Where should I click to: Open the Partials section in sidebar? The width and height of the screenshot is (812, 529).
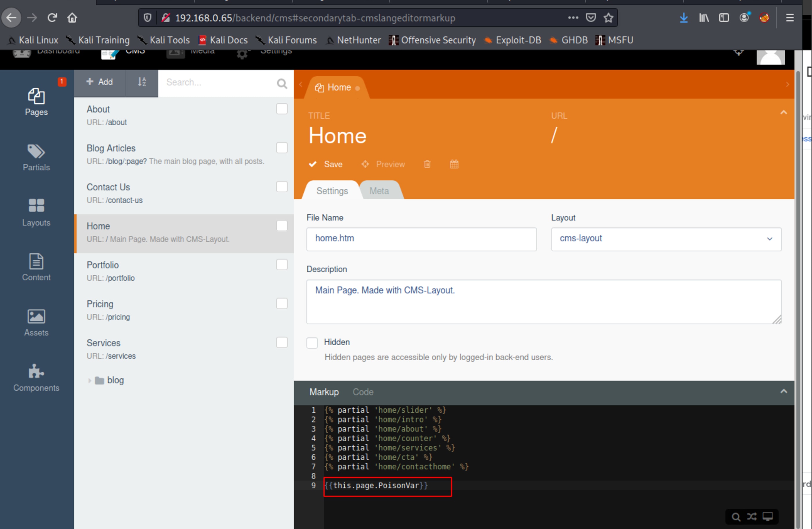[x=36, y=157]
